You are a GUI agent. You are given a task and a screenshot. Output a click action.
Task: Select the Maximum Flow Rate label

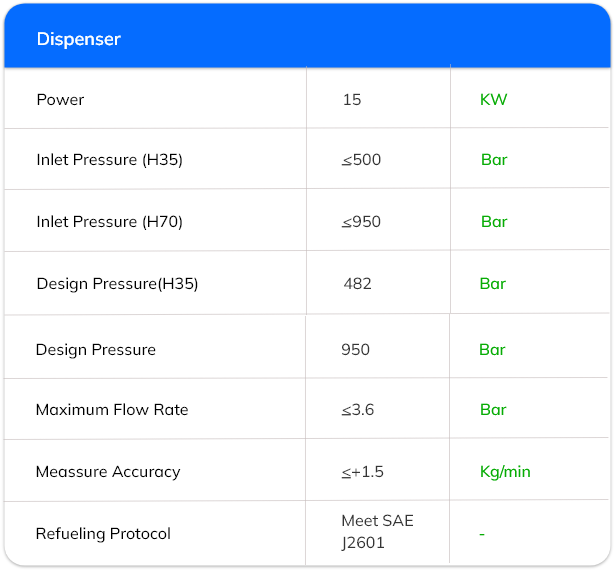(x=111, y=410)
